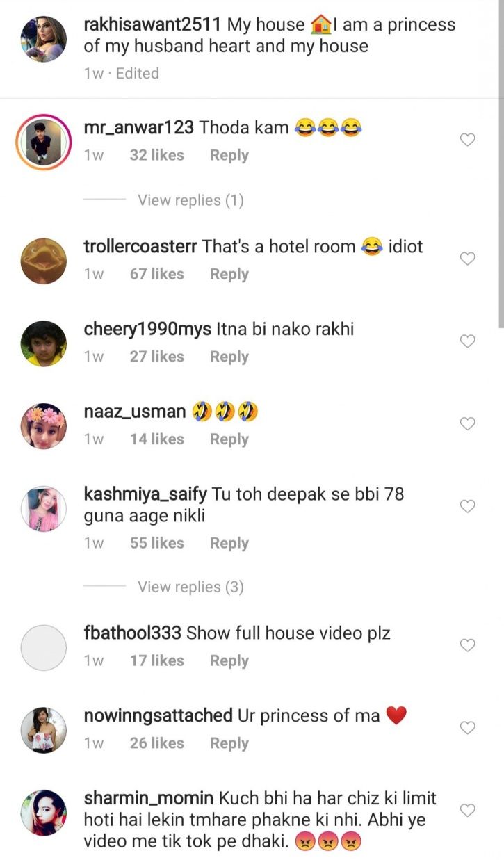Open nowinngsattached's profile avatar
This screenshot has height=860, width=504.
(x=44, y=730)
